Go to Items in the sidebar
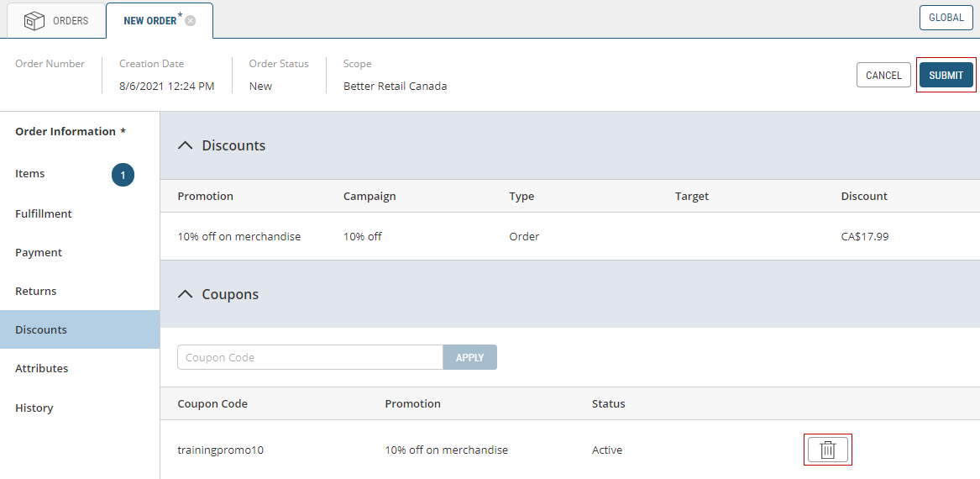This screenshot has height=479, width=980. [30, 173]
